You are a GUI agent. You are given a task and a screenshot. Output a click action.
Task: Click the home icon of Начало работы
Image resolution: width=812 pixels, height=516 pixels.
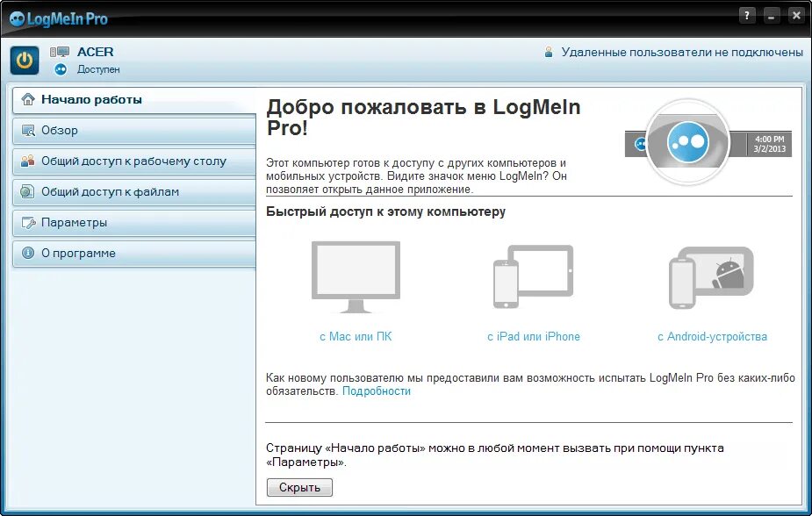[28, 99]
